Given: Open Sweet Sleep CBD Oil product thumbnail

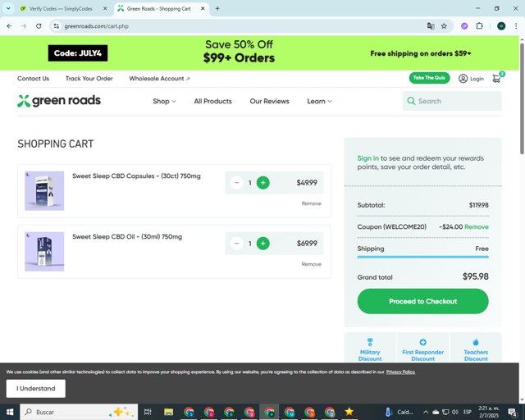Looking at the screenshot, I should click(x=44, y=252).
